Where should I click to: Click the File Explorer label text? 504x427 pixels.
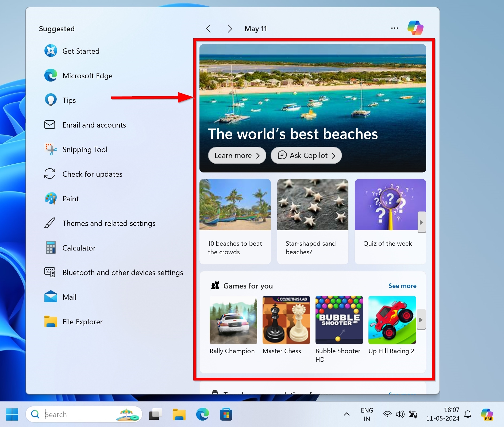(83, 322)
